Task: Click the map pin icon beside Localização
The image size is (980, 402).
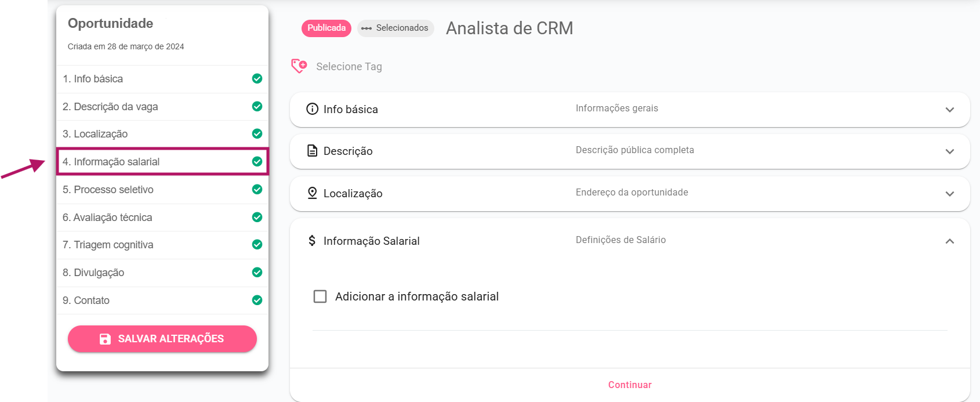Action: coord(313,193)
